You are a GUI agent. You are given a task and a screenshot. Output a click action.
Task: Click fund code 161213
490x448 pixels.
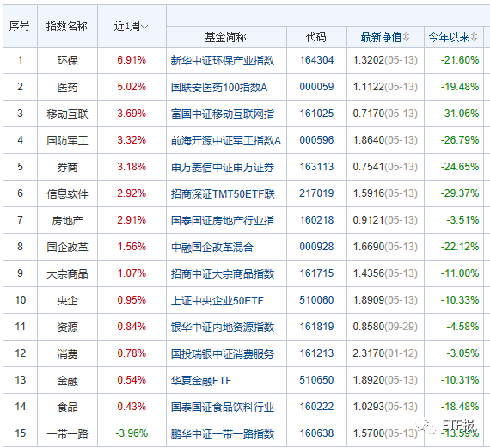coord(316,353)
